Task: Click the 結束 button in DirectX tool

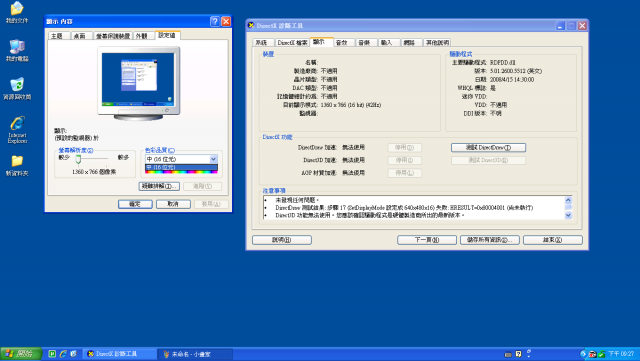Action: point(553,240)
